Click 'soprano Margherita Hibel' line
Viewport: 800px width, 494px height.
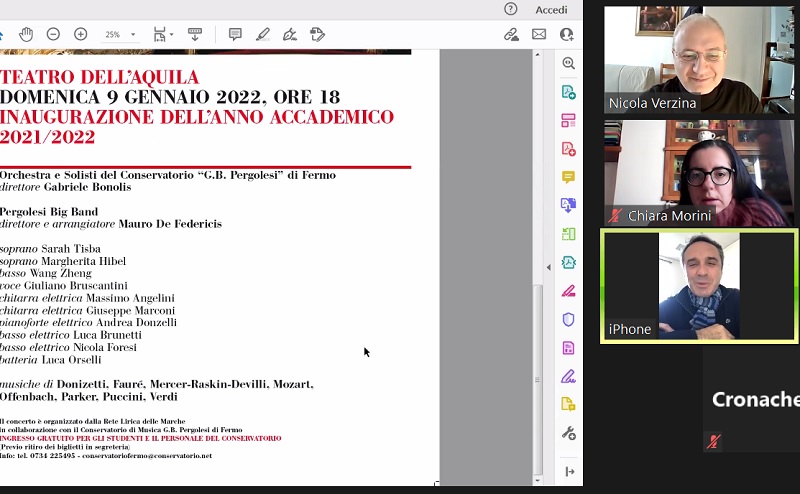point(63,261)
